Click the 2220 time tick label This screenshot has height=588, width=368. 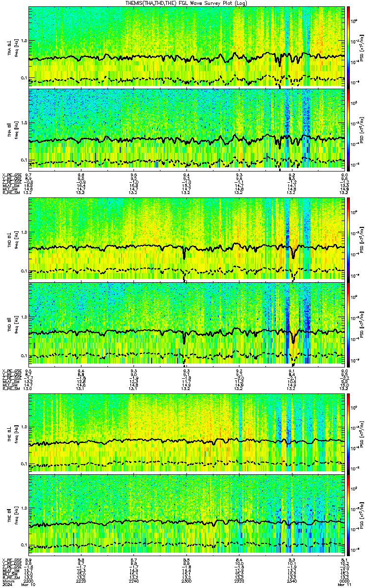[81, 581]
